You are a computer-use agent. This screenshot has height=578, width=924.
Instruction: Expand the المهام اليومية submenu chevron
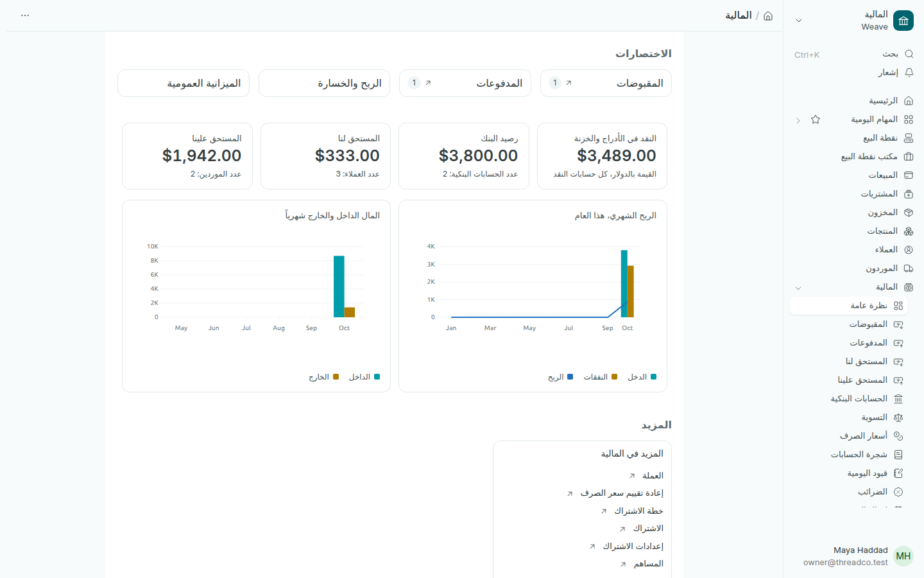click(x=798, y=120)
